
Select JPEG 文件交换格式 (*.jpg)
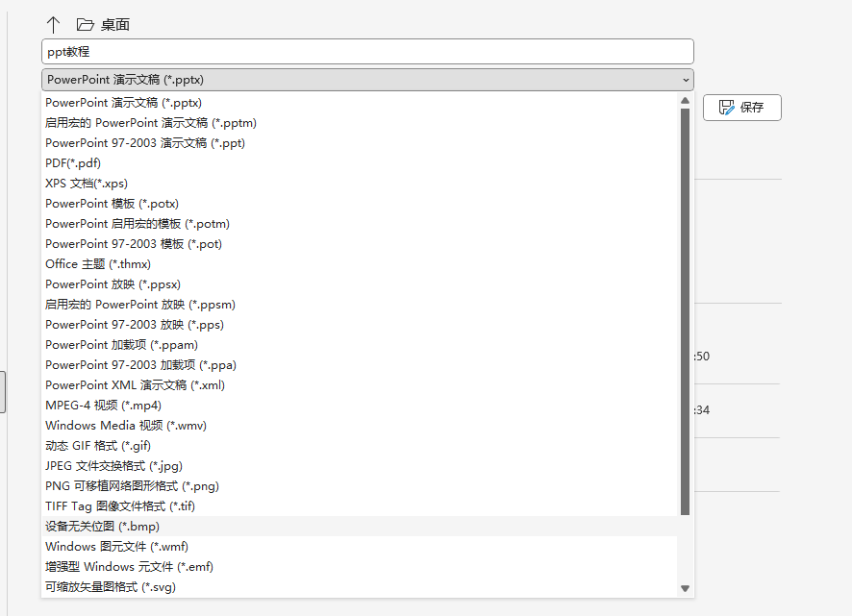113,466
